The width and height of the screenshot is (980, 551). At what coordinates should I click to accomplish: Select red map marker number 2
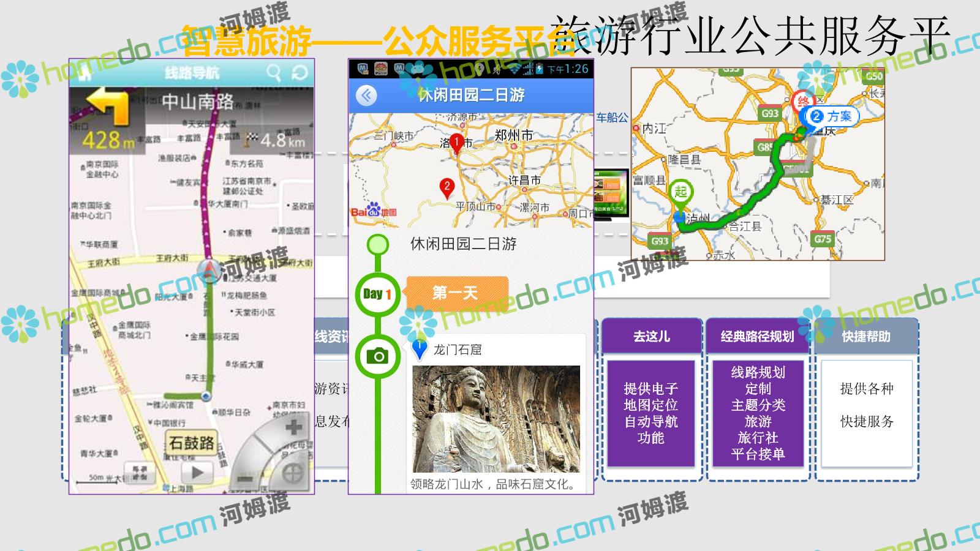pos(447,187)
